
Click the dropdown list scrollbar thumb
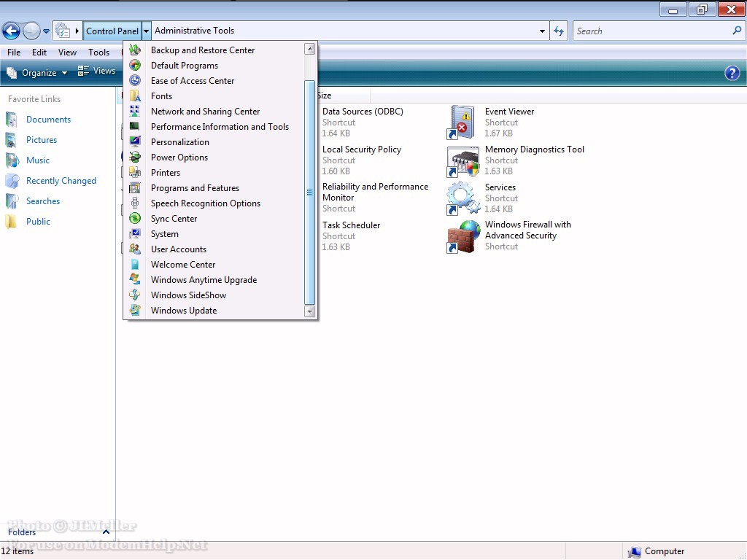point(309,192)
